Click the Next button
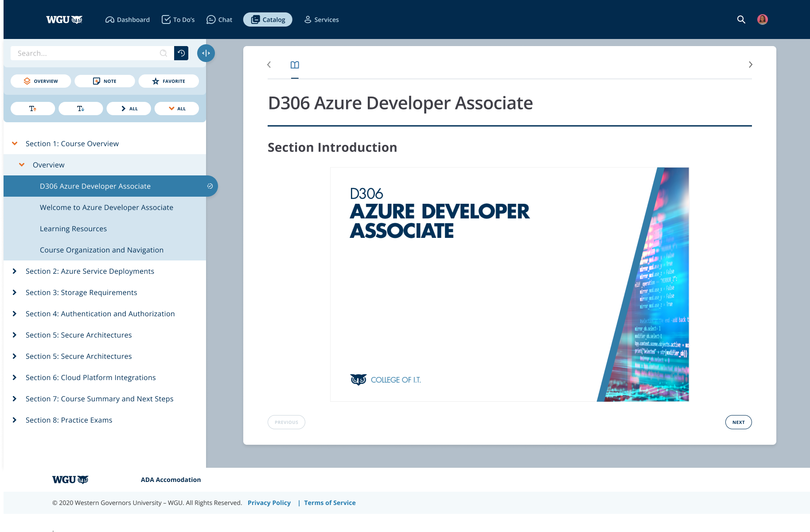This screenshot has width=810, height=532. pyautogui.click(x=738, y=422)
